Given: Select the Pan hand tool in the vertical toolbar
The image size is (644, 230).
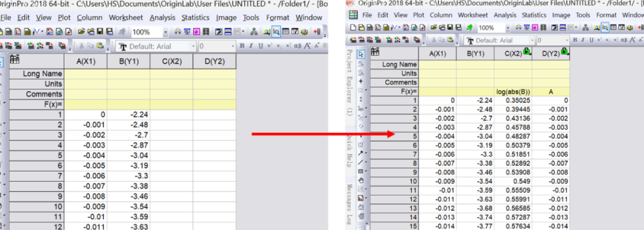Looking at the screenshot, I should tap(361, 180).
